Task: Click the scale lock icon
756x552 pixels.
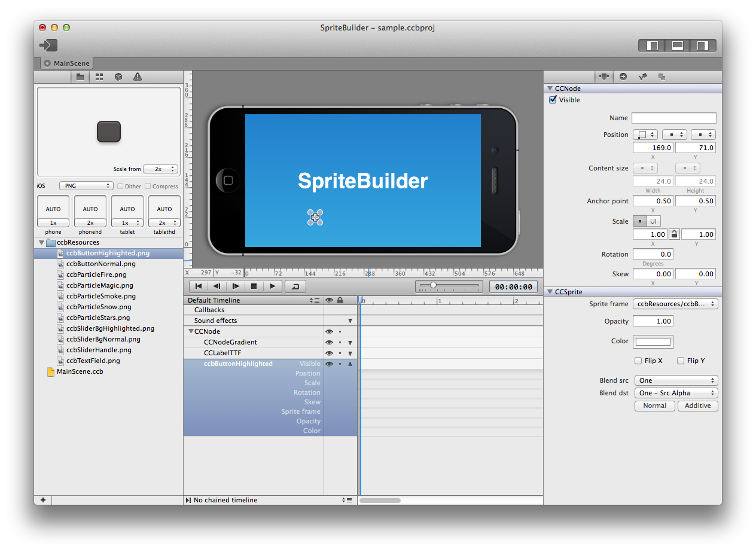Action: pos(674,234)
